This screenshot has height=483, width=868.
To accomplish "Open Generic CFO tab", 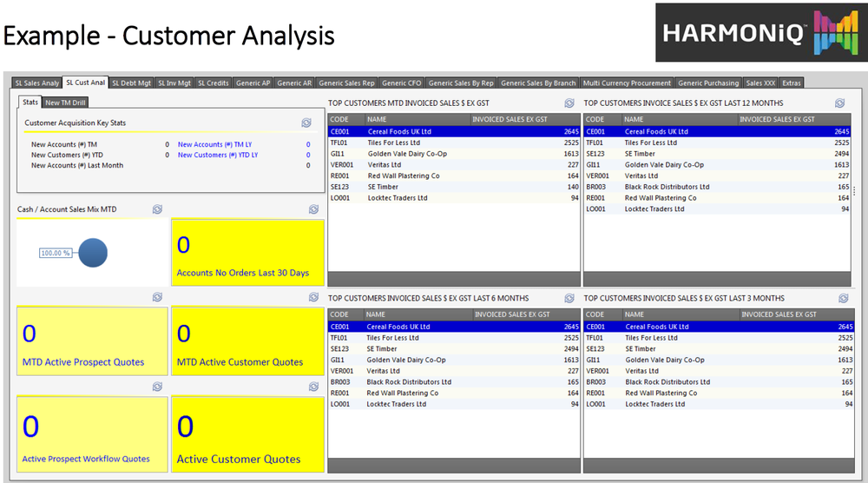I will 401,83.
